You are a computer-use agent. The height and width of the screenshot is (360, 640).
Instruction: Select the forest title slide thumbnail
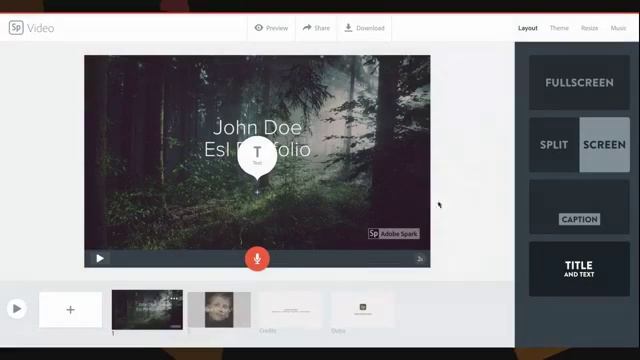click(147, 310)
